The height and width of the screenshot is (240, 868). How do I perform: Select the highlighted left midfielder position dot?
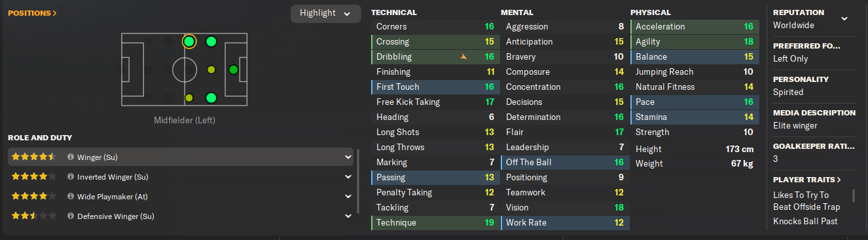(189, 42)
